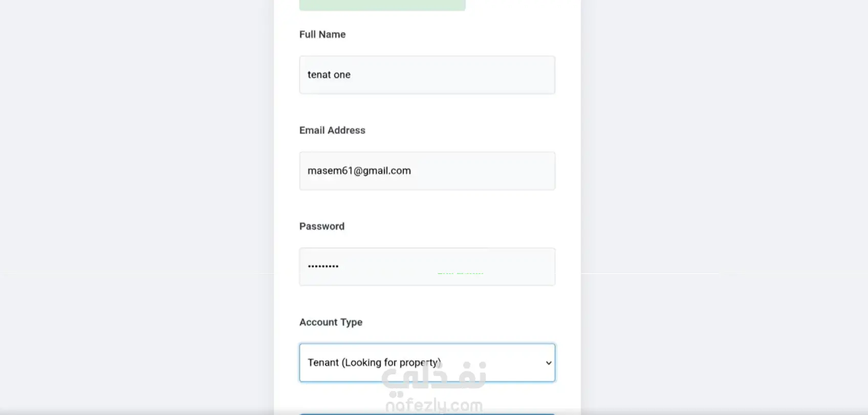Screen dimensions: 868x415
Task: Open the Account Type dropdown
Action: (427, 363)
